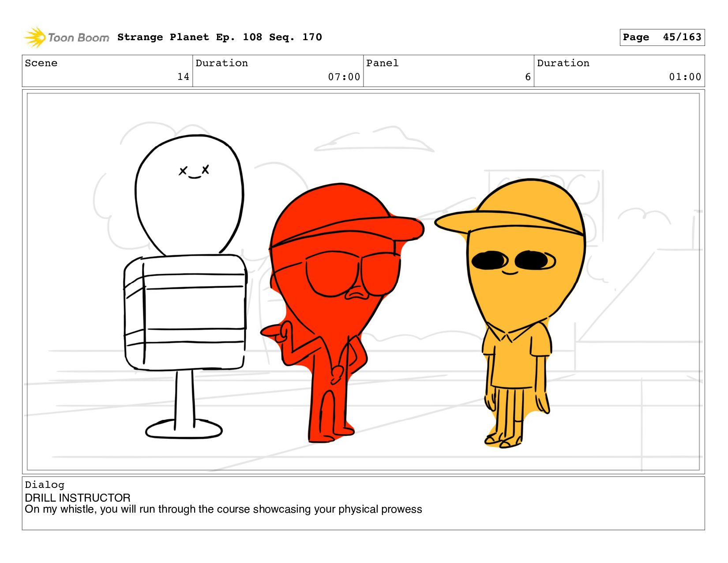728x563 pixels.
Task: Click the panel duration value '01:00'
Action: point(685,77)
